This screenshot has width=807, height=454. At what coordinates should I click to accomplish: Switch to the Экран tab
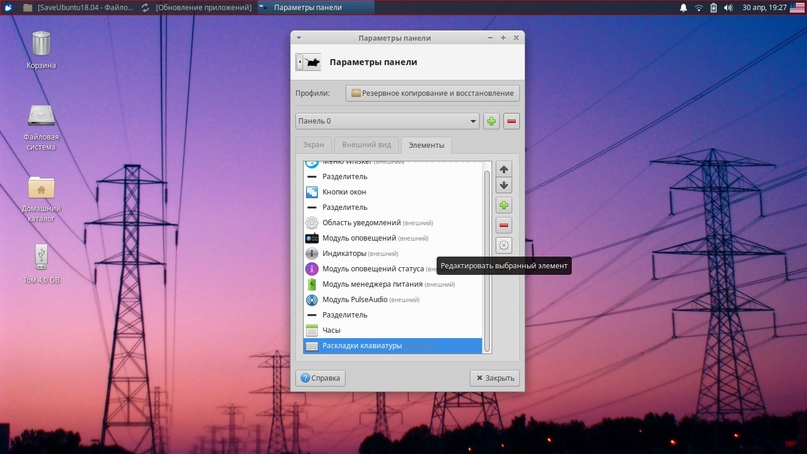click(x=314, y=145)
